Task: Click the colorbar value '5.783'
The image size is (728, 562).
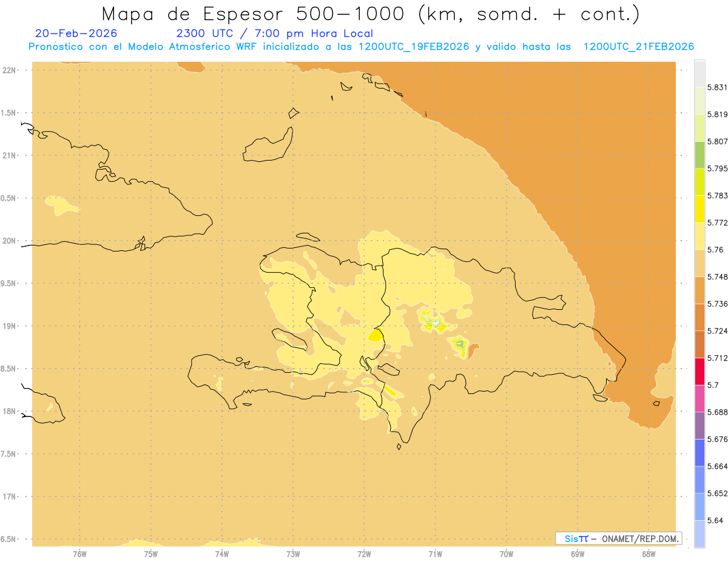Action: [718, 195]
